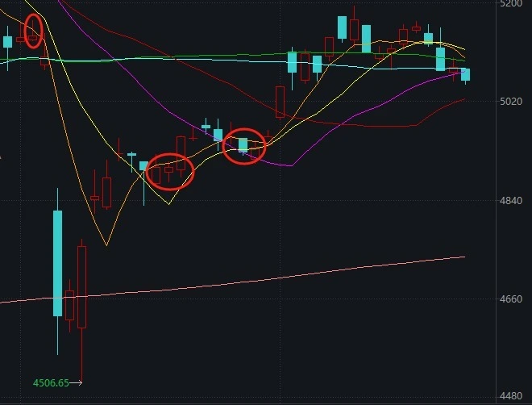532x405 pixels.
Task: Click the 5020 price axis label
Action: (511, 101)
